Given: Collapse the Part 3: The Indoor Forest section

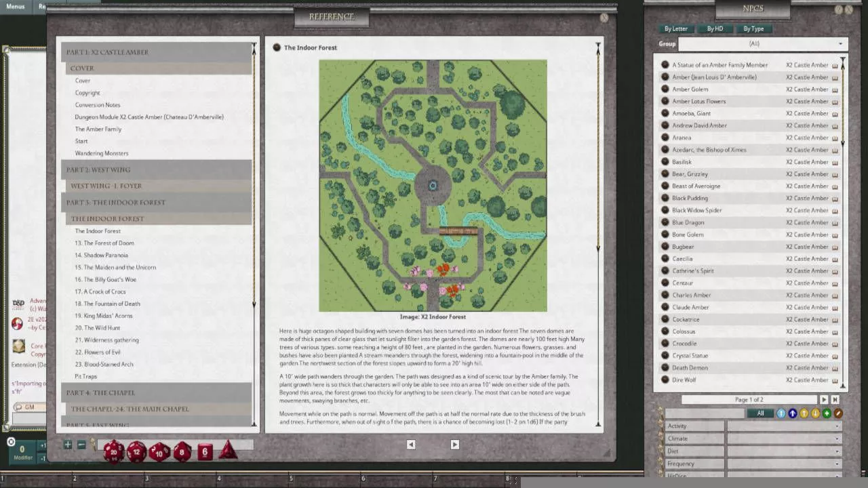Looking at the screenshot, I should [156, 203].
